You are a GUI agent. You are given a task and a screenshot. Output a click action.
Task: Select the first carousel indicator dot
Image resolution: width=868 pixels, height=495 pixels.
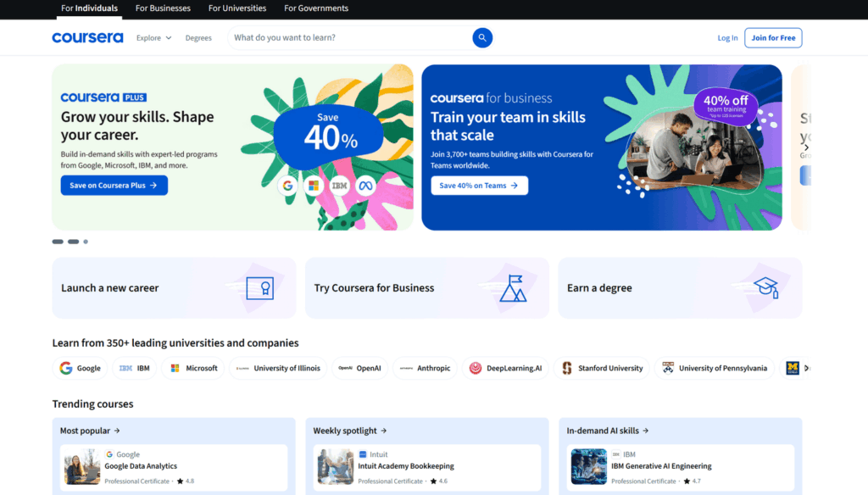[58, 242]
